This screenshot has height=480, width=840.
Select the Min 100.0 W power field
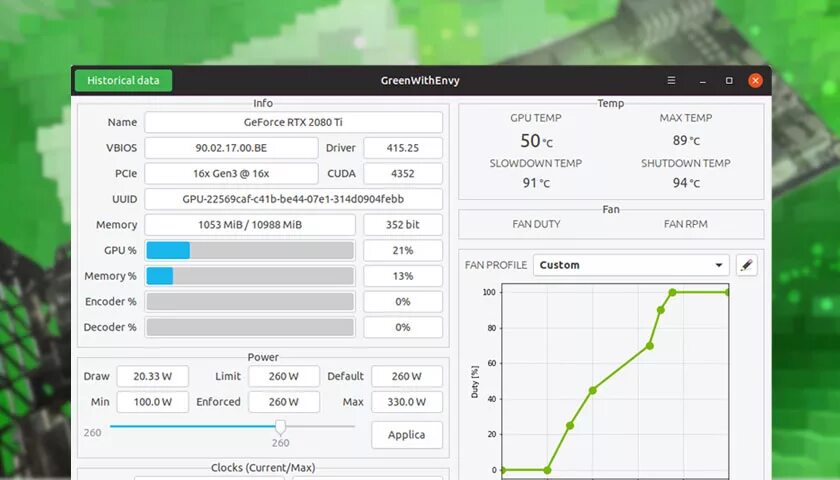[153, 402]
